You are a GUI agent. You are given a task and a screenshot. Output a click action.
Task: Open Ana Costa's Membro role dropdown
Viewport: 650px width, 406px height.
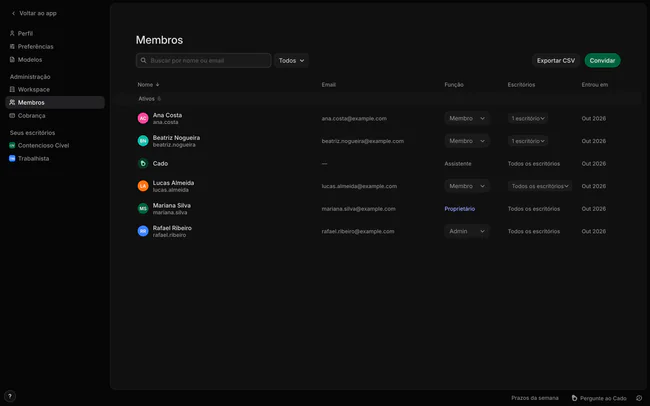[467, 118]
